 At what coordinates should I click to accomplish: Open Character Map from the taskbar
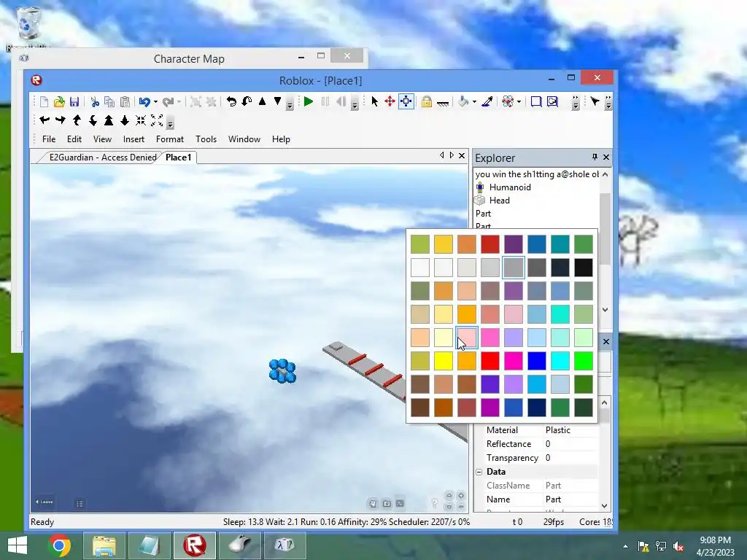coord(285,545)
